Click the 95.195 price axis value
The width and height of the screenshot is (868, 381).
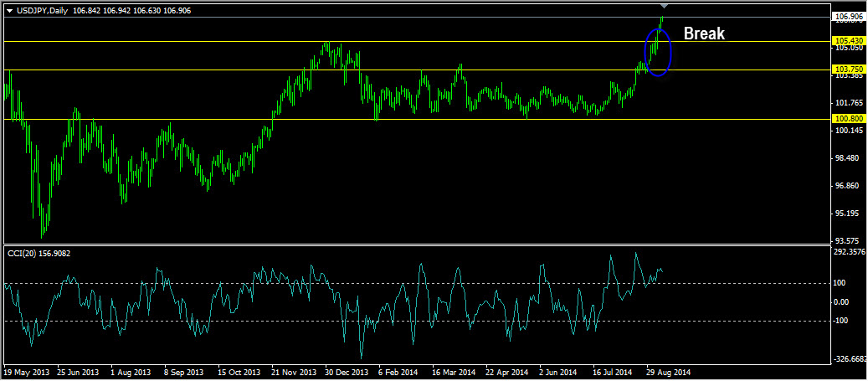coord(848,214)
